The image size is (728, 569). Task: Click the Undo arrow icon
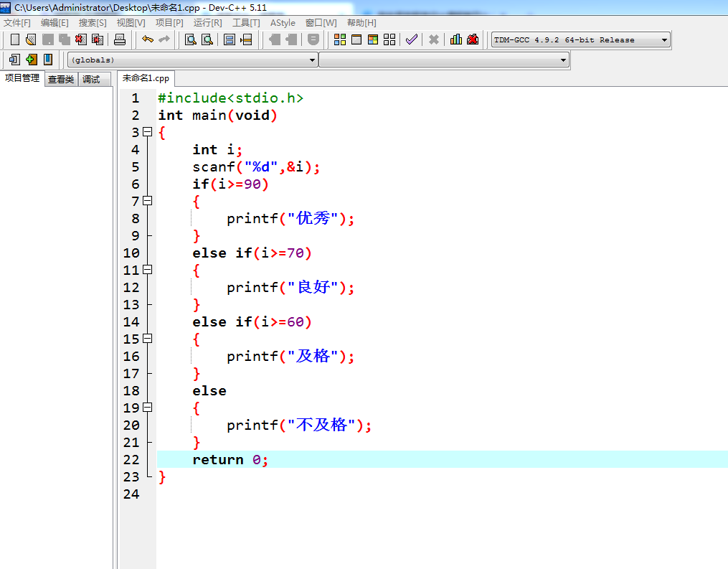coord(148,39)
